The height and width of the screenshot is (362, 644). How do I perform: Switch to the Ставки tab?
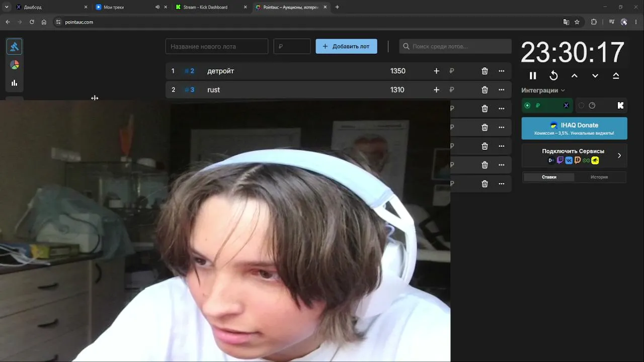(549, 177)
